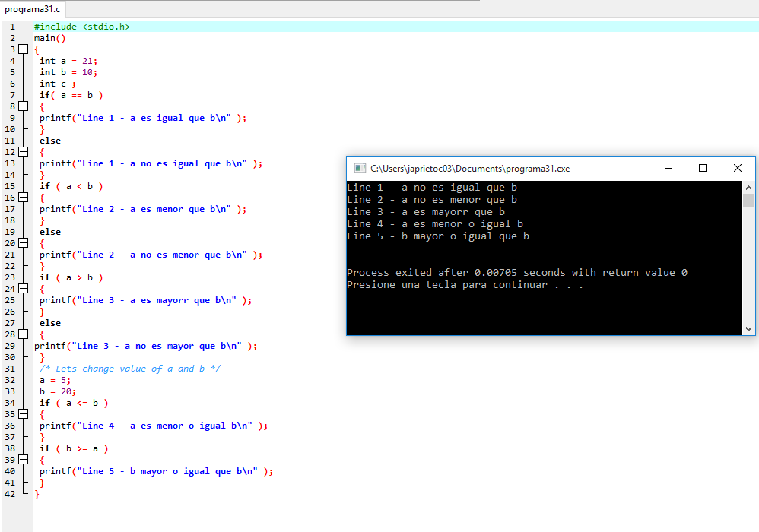
Task: Click the printf 'b mayor o igual que b' line
Action: (x=157, y=471)
